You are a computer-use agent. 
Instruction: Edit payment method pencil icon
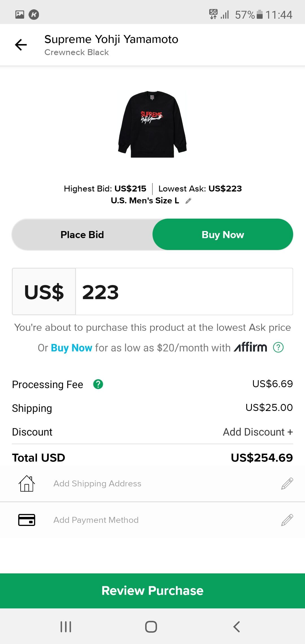(x=287, y=520)
